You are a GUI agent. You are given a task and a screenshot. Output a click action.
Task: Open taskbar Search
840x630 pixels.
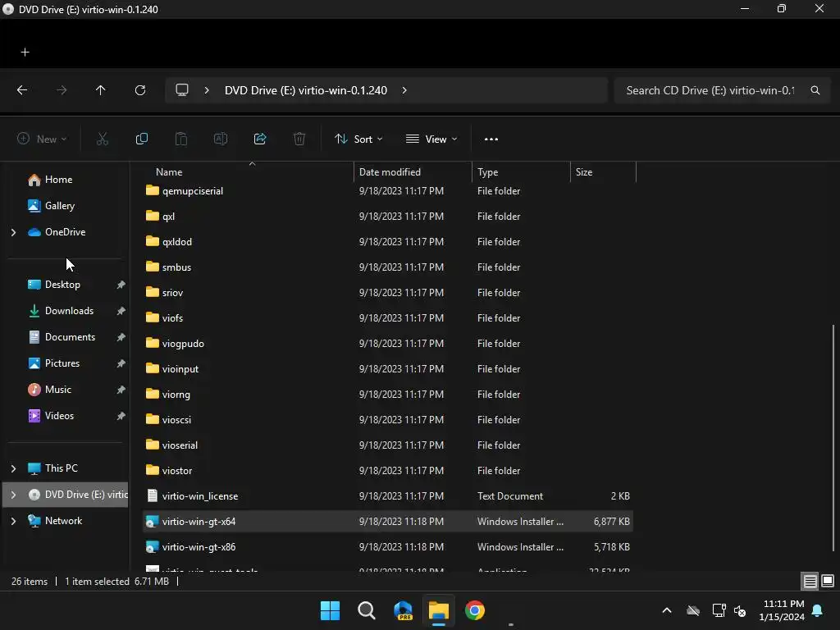[x=367, y=610]
